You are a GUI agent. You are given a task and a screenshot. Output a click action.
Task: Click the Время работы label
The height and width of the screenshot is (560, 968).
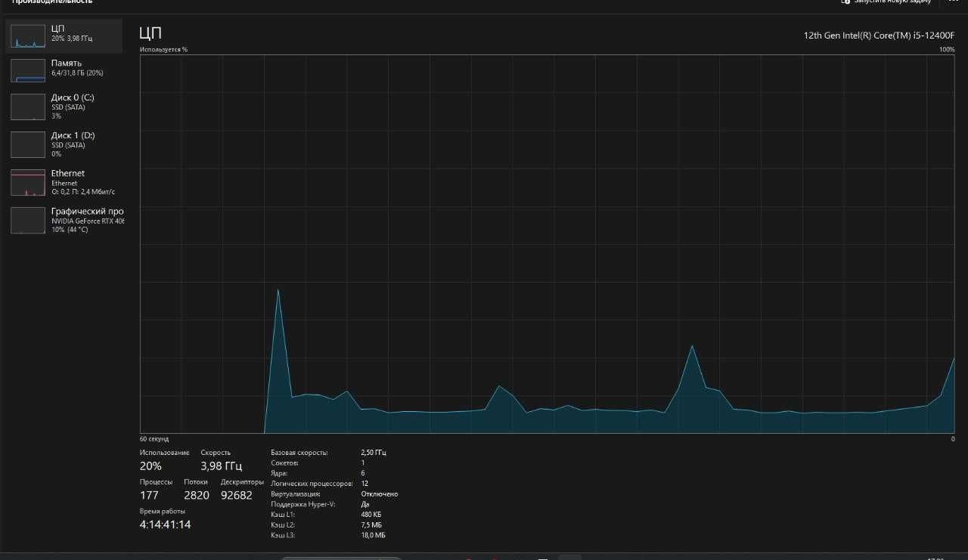[x=163, y=511]
